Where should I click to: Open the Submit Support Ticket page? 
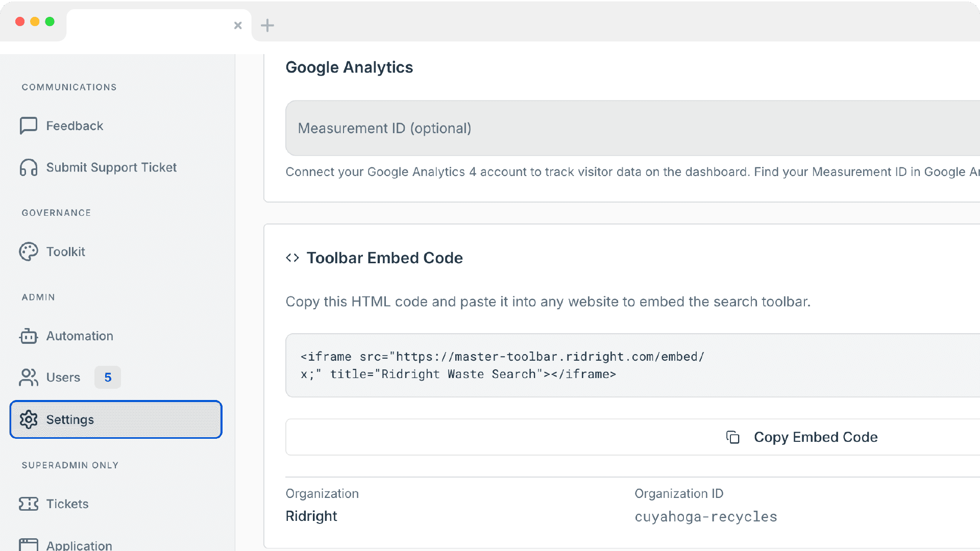coord(111,167)
